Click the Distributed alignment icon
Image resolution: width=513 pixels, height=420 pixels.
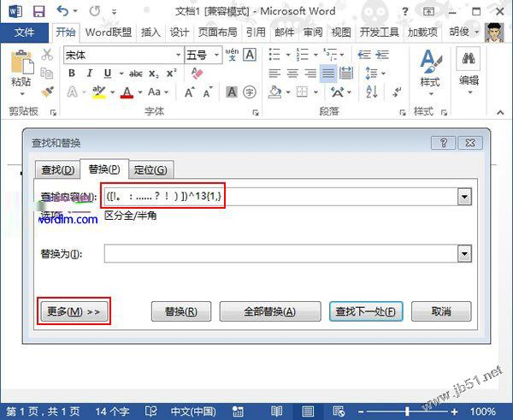pyautogui.click(x=346, y=74)
